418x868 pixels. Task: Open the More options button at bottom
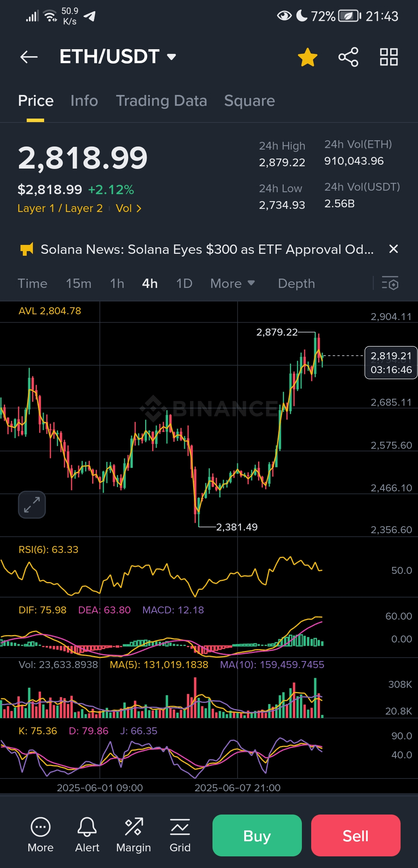click(x=41, y=835)
